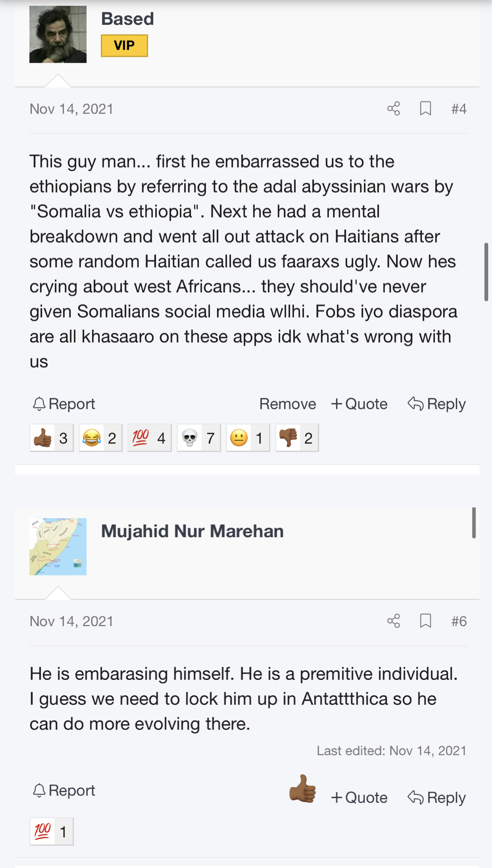
Task: Open post #6 permalink number
Action: (459, 621)
